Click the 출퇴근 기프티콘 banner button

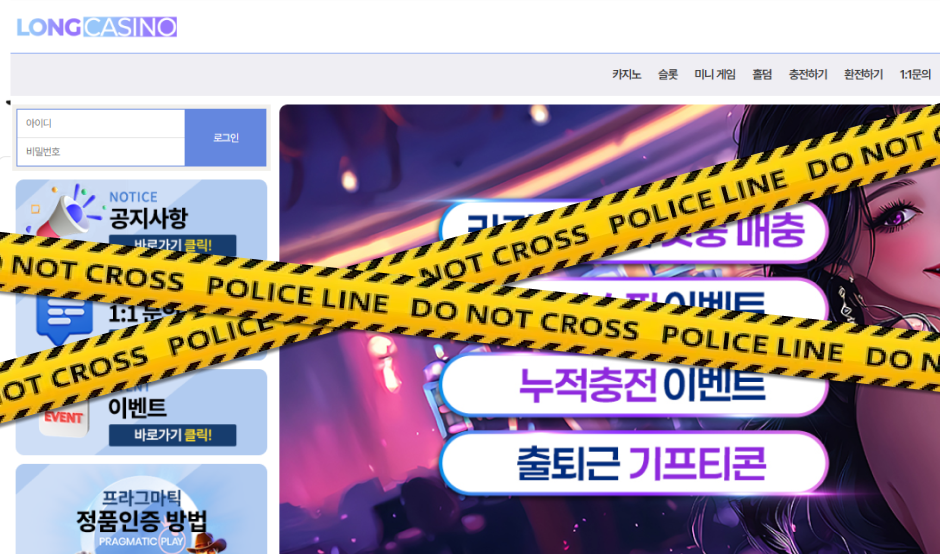pyautogui.click(x=634, y=463)
